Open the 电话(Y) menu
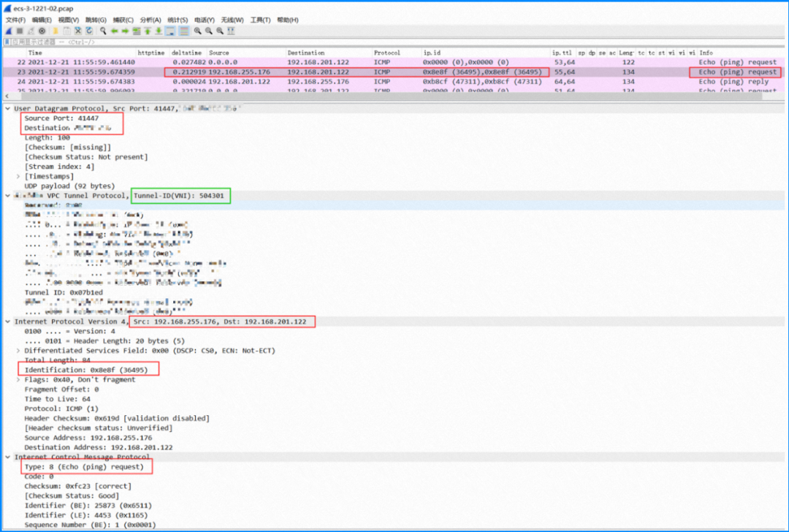 coord(205,20)
